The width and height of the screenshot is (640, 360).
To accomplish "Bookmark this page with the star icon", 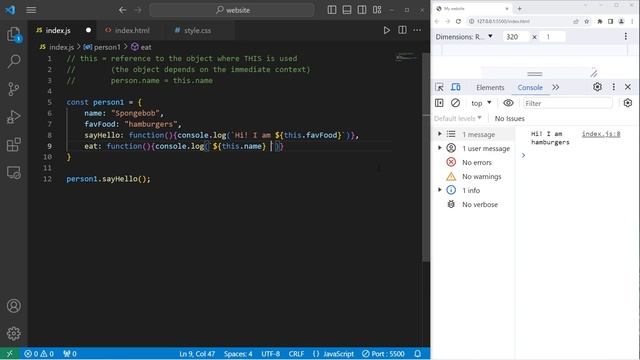I will 587,21.
